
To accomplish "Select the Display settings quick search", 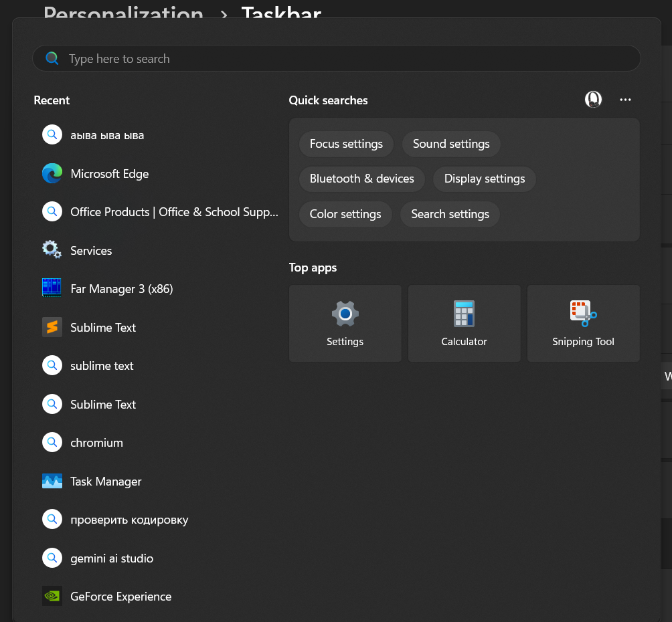I will pos(485,179).
